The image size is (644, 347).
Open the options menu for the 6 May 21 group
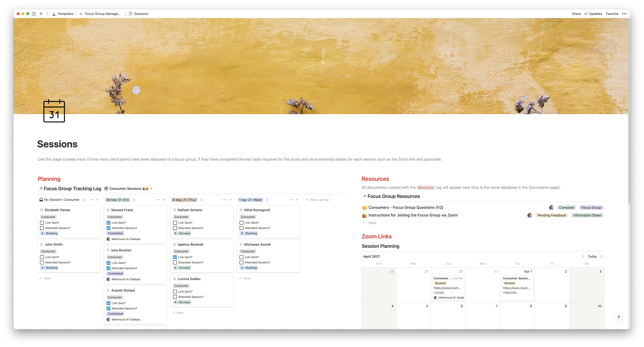pyautogui.click(x=225, y=200)
